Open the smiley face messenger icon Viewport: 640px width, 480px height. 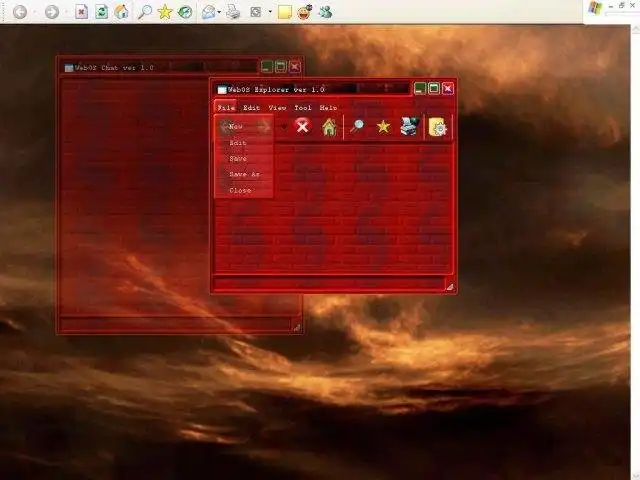click(304, 12)
